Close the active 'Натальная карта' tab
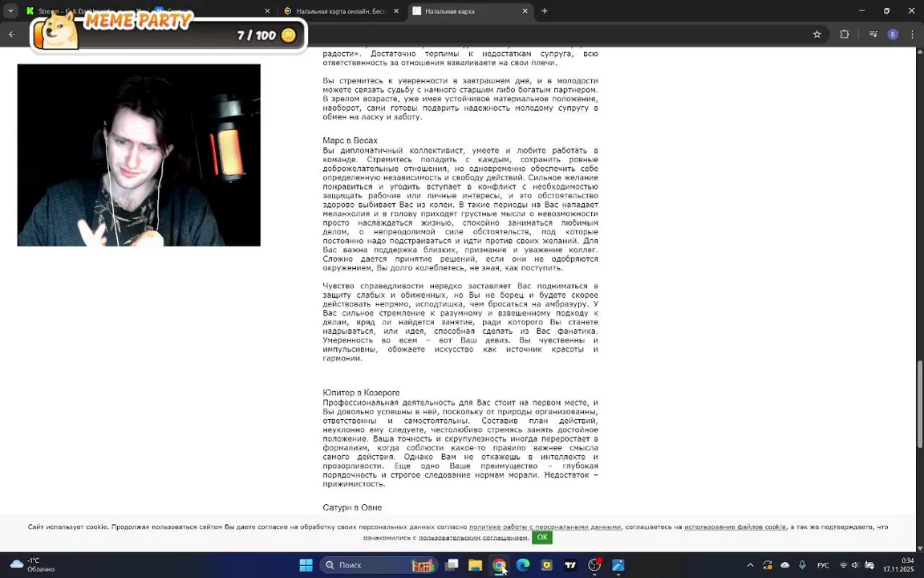924x578 pixels. pos(525,10)
